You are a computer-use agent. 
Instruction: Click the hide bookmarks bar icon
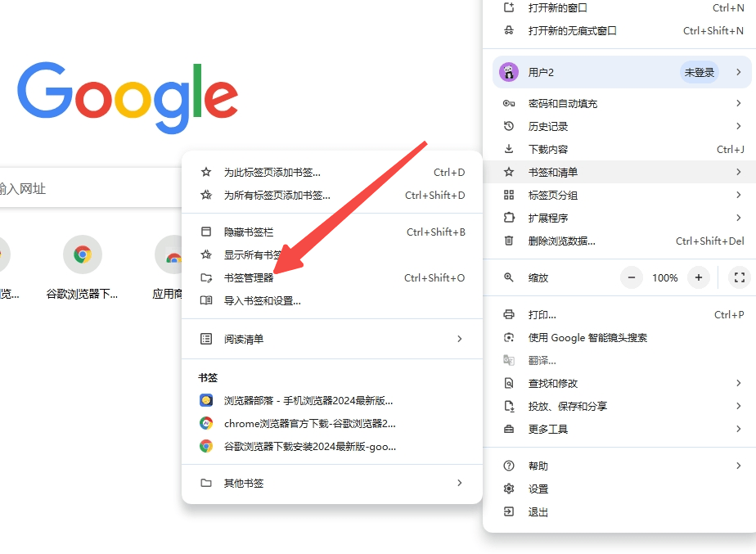click(x=206, y=232)
